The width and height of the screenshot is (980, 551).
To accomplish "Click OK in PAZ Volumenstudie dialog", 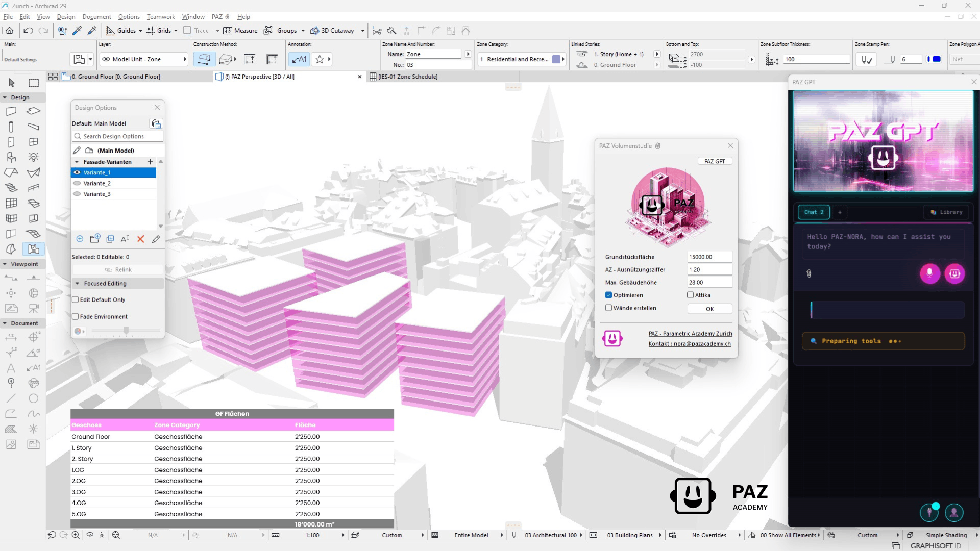I will pos(709,309).
